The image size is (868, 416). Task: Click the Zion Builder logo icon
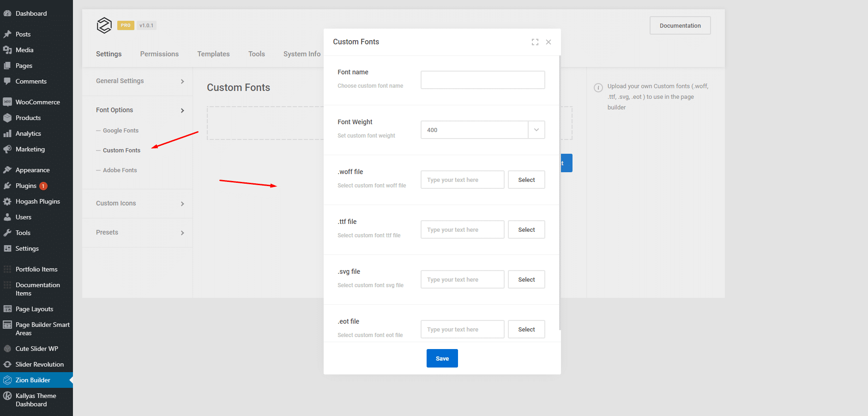tap(104, 25)
